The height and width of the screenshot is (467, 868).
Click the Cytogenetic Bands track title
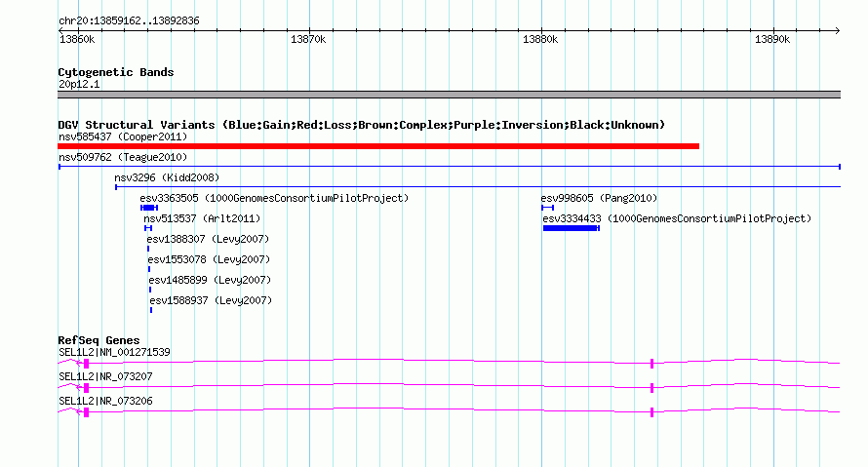click(x=116, y=72)
